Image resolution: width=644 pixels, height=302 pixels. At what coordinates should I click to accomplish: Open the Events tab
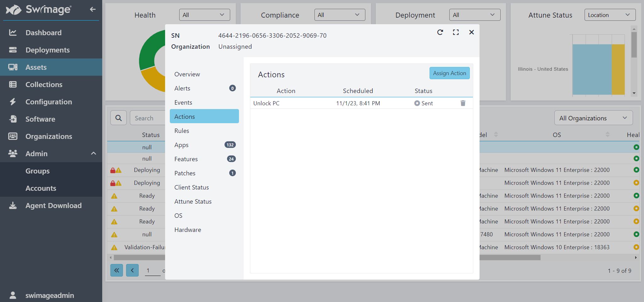[x=204, y=102]
